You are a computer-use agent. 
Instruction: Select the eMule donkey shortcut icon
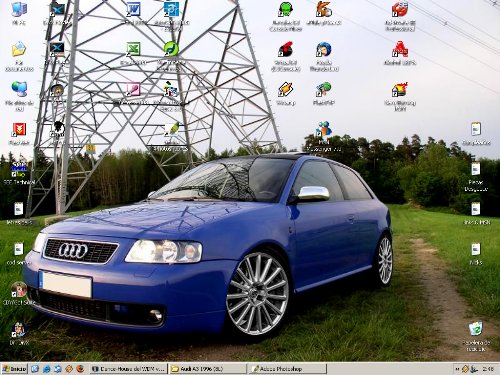(324, 9)
